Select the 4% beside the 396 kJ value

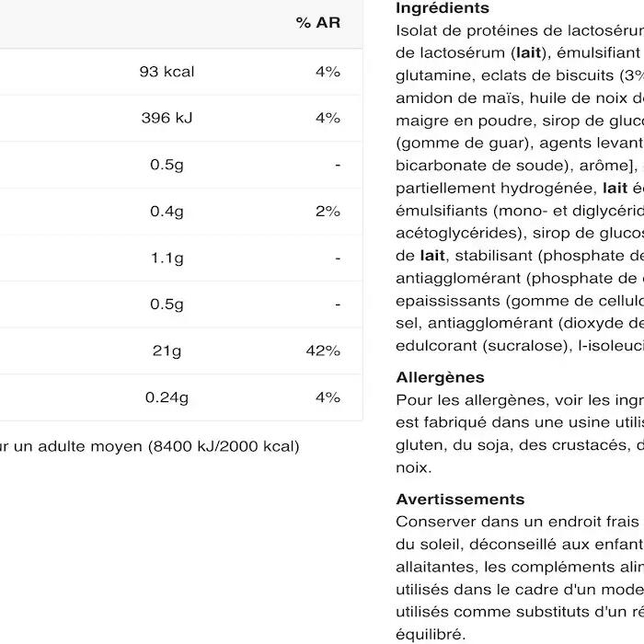(328, 118)
